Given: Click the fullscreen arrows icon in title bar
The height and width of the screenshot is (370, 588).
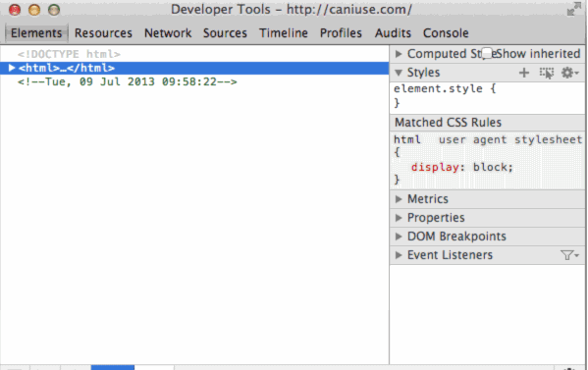Looking at the screenshot, I should [x=573, y=10].
